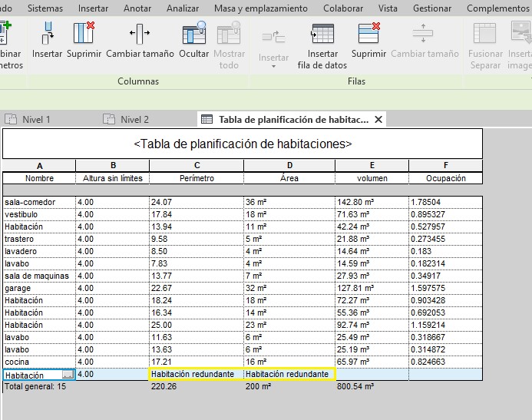Click the browse button in selected Habitación cell

(68, 375)
